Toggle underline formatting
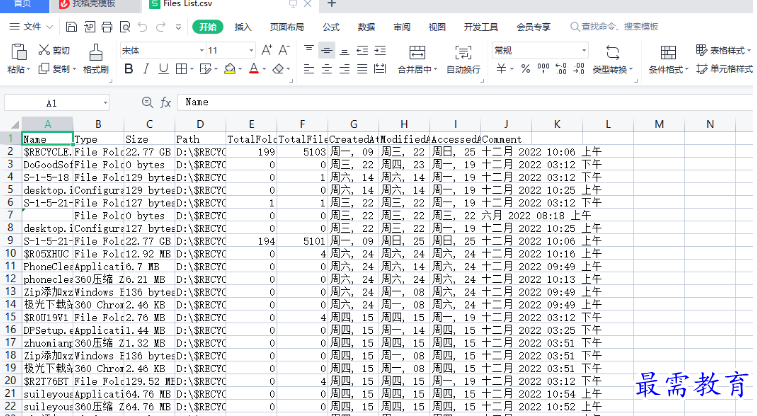Image resolution: width=757 pixels, height=416 pixels. pyautogui.click(x=164, y=69)
